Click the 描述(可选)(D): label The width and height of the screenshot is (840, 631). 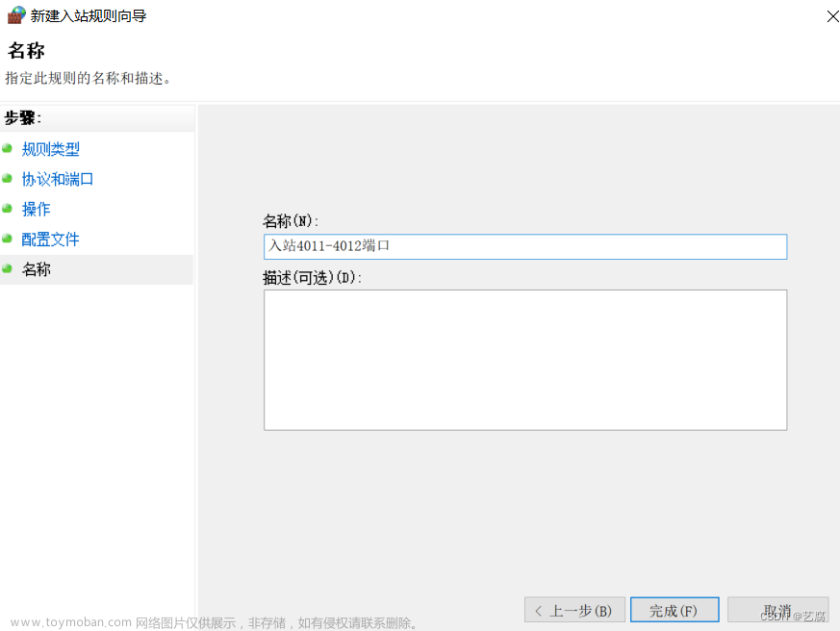(x=313, y=277)
